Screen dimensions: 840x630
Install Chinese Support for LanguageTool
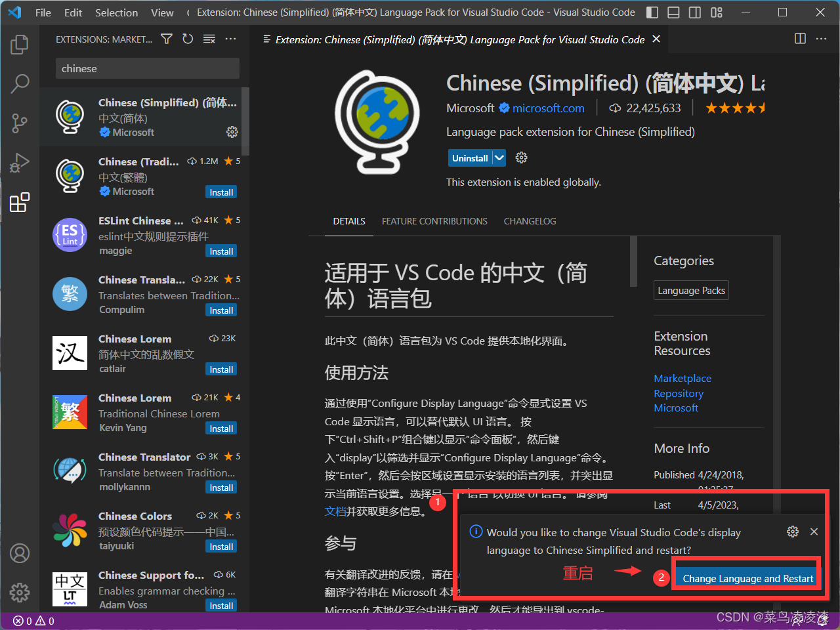pos(221,606)
